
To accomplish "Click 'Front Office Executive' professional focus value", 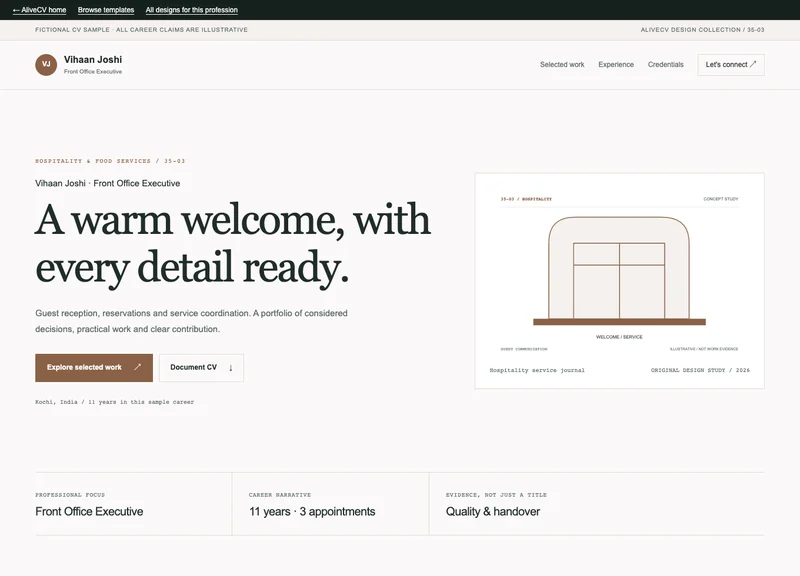I will (89, 511).
